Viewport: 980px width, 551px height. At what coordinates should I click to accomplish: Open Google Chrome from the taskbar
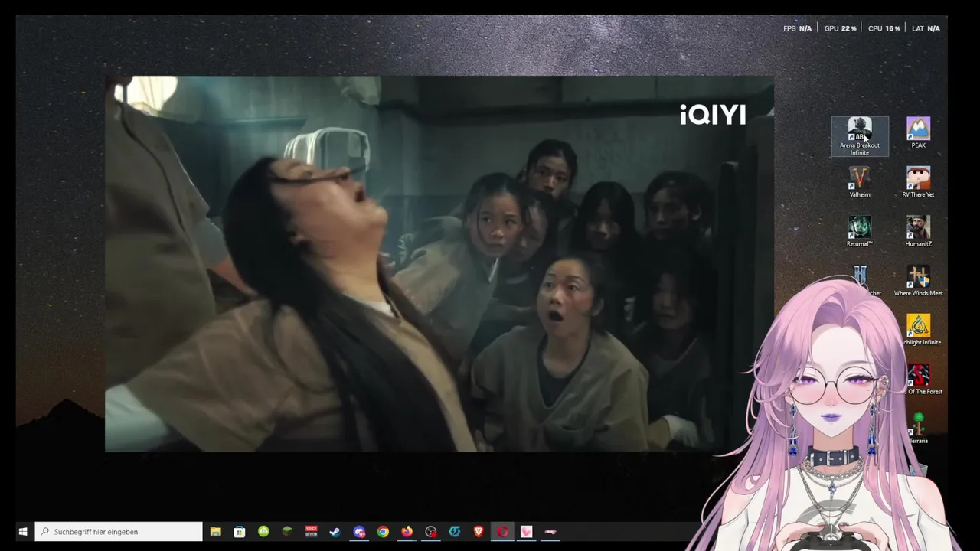(383, 532)
